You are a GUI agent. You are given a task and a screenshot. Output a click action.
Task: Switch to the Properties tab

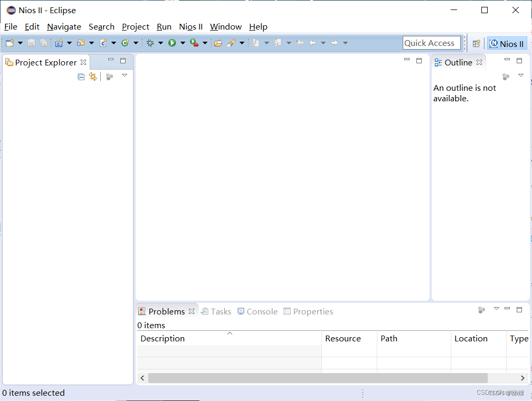coord(308,311)
